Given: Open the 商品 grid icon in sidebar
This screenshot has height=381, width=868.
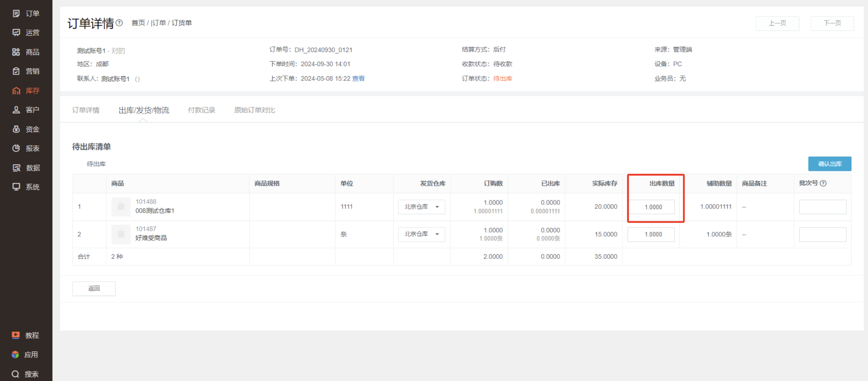Looking at the screenshot, I should point(16,52).
